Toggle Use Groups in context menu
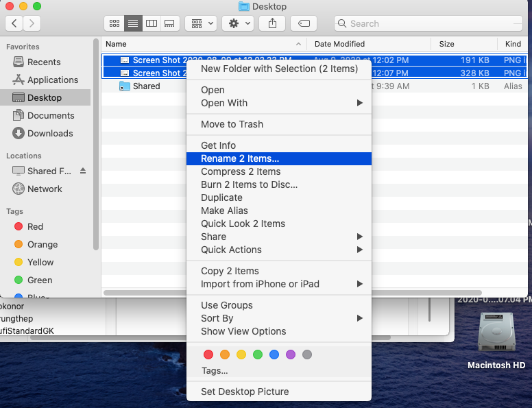Image resolution: width=532 pixels, height=408 pixels. [x=279, y=305]
